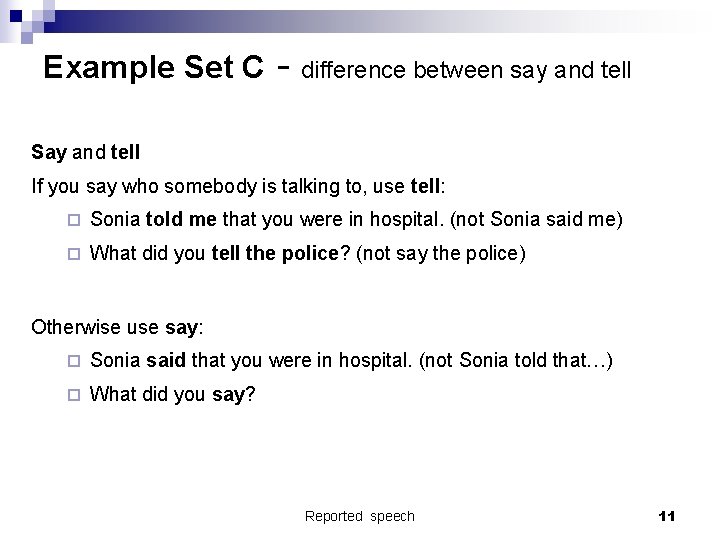Click the sentence "What did you say?"
This screenshot has height=540, width=720.
click(x=173, y=394)
